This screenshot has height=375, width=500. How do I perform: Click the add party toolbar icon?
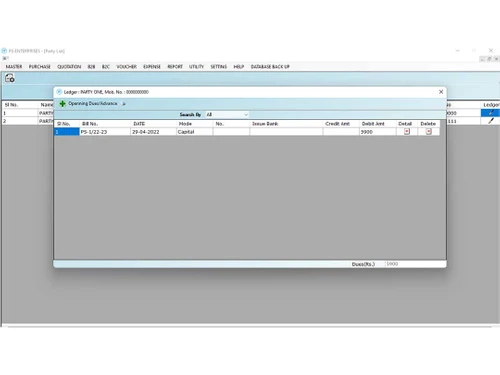coord(10,78)
